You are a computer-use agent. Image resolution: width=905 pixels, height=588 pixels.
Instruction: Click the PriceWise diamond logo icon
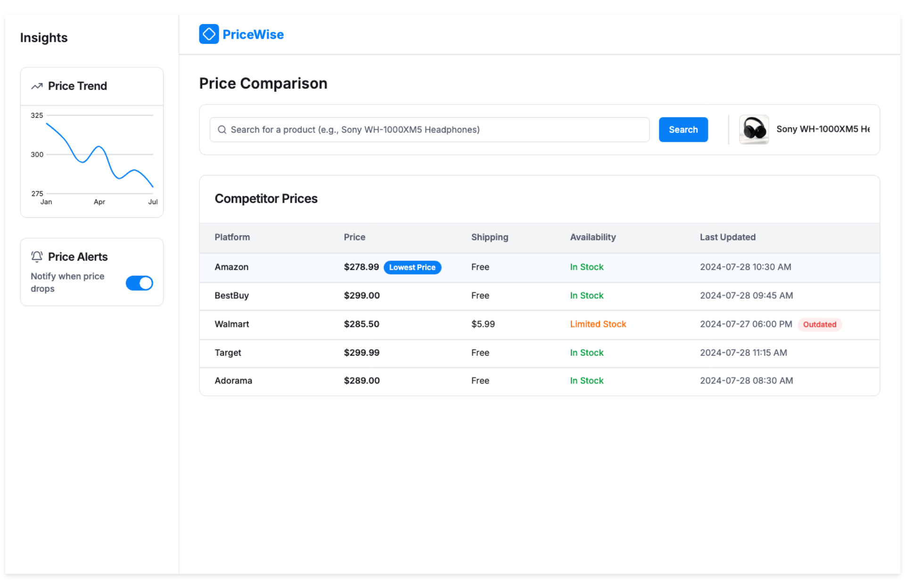tap(209, 34)
